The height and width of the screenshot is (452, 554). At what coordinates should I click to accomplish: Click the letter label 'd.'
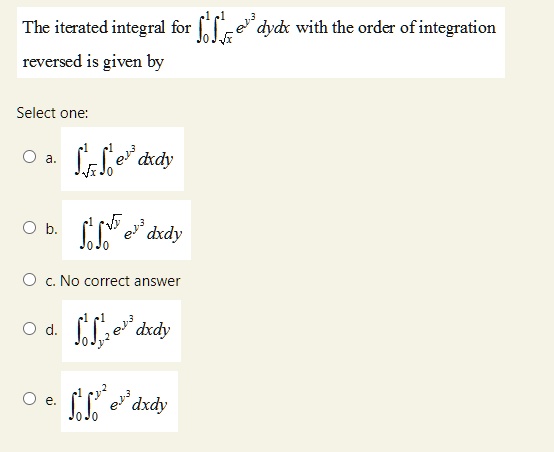point(51,330)
